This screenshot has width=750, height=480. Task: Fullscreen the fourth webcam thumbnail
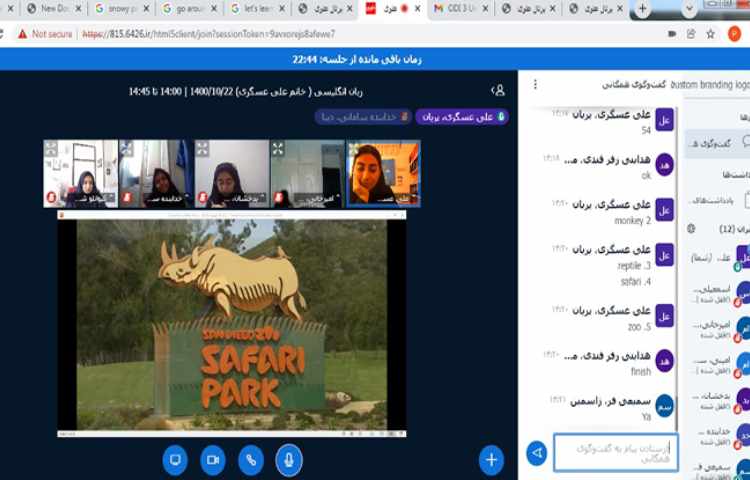point(278,149)
